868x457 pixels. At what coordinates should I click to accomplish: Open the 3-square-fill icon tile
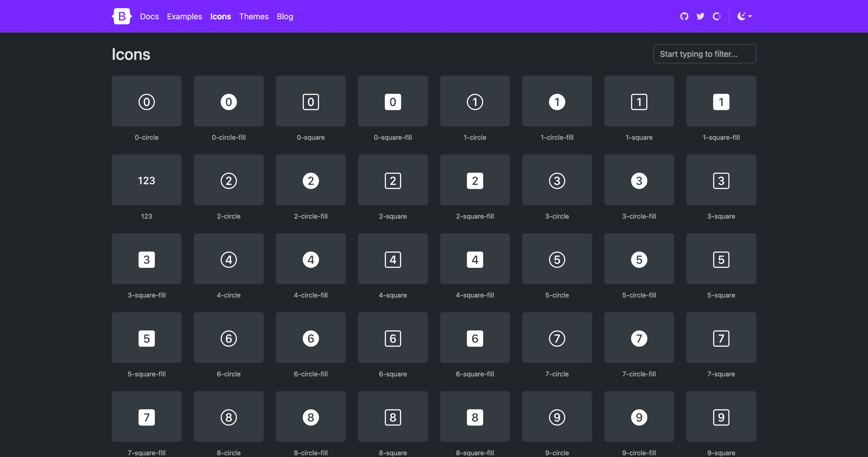[146, 259]
